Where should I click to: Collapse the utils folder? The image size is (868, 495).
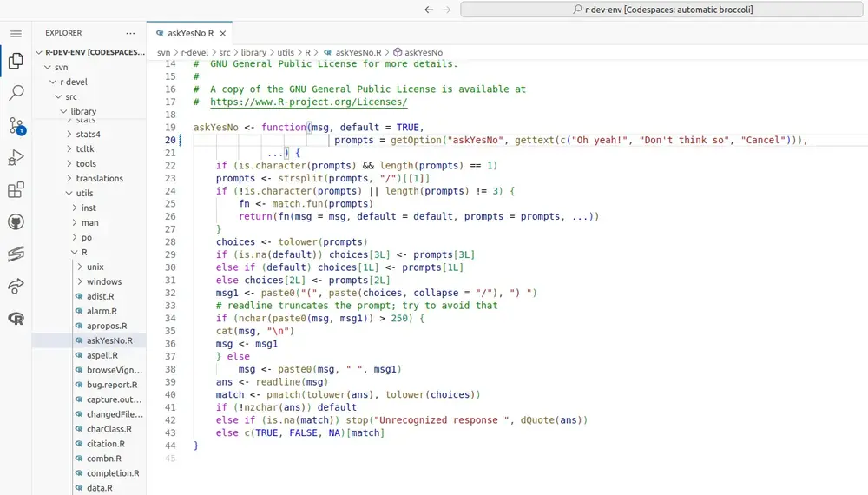pyautogui.click(x=84, y=193)
